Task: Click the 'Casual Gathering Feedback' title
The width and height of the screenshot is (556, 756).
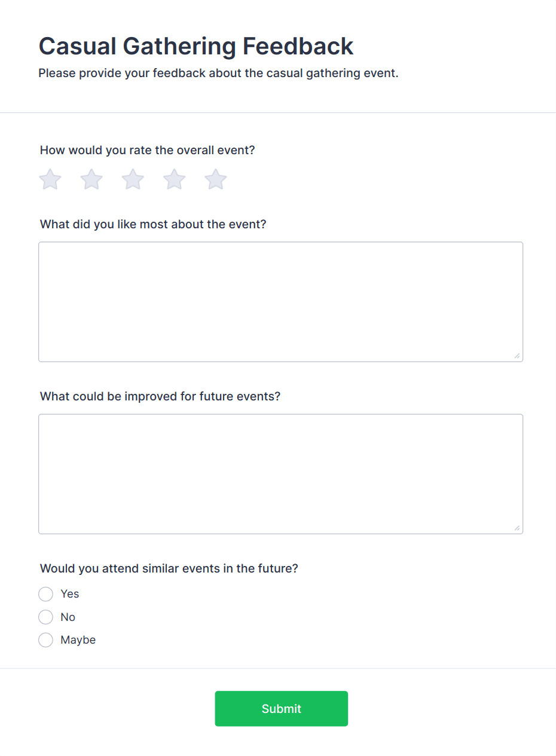Action: tap(196, 46)
